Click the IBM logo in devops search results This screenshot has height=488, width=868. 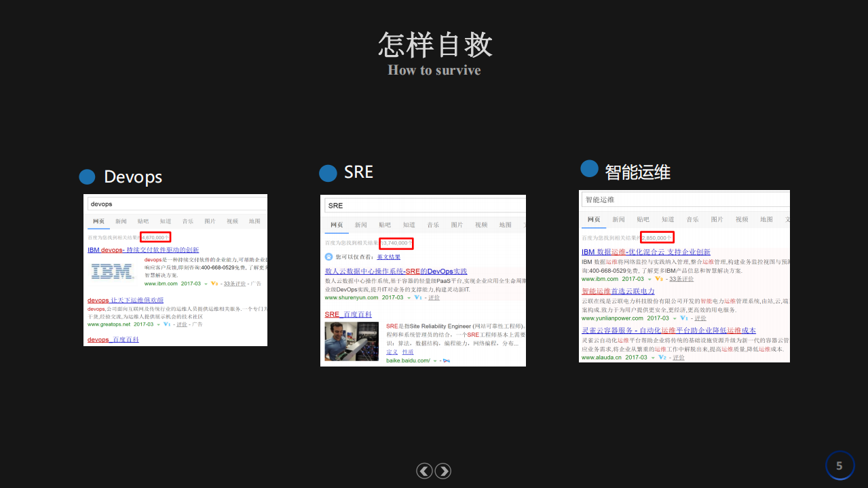pos(111,271)
